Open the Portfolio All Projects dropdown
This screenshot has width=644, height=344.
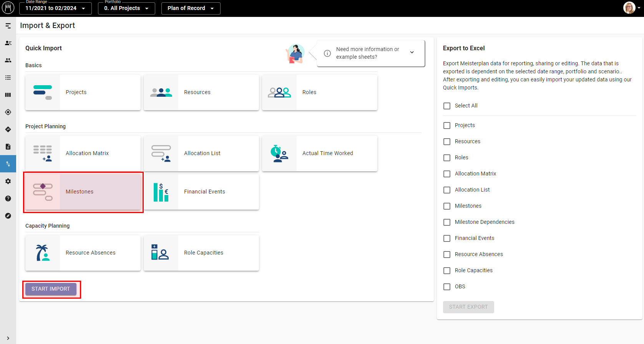pos(126,8)
